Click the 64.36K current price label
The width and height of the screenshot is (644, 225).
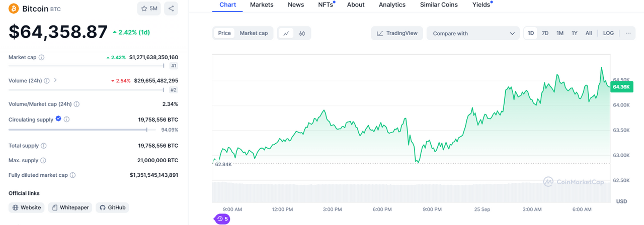click(621, 87)
